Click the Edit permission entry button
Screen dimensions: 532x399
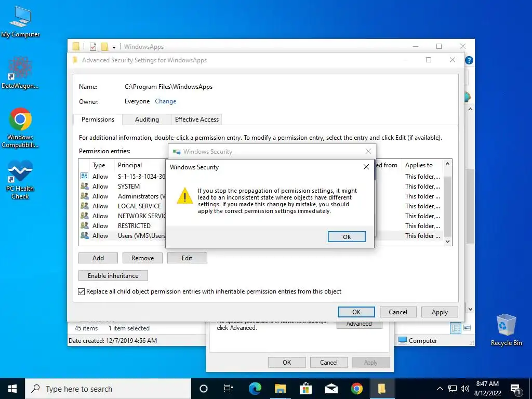(x=187, y=258)
